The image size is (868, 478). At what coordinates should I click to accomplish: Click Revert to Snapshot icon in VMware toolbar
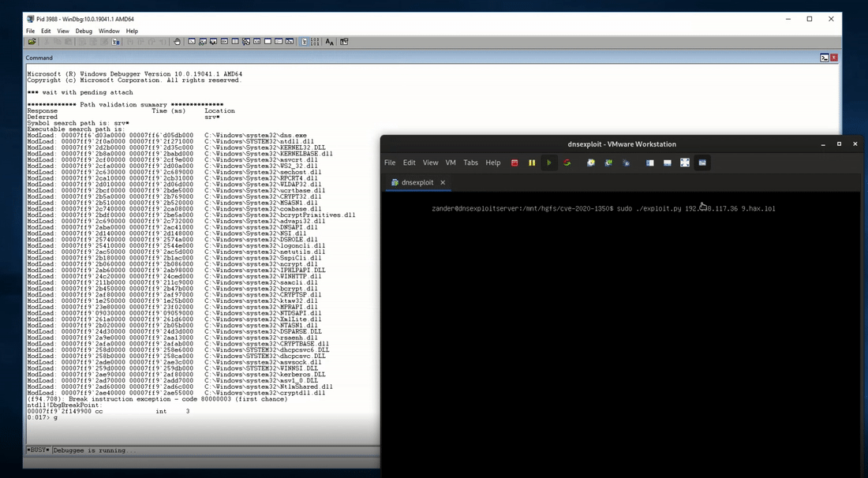coord(608,162)
